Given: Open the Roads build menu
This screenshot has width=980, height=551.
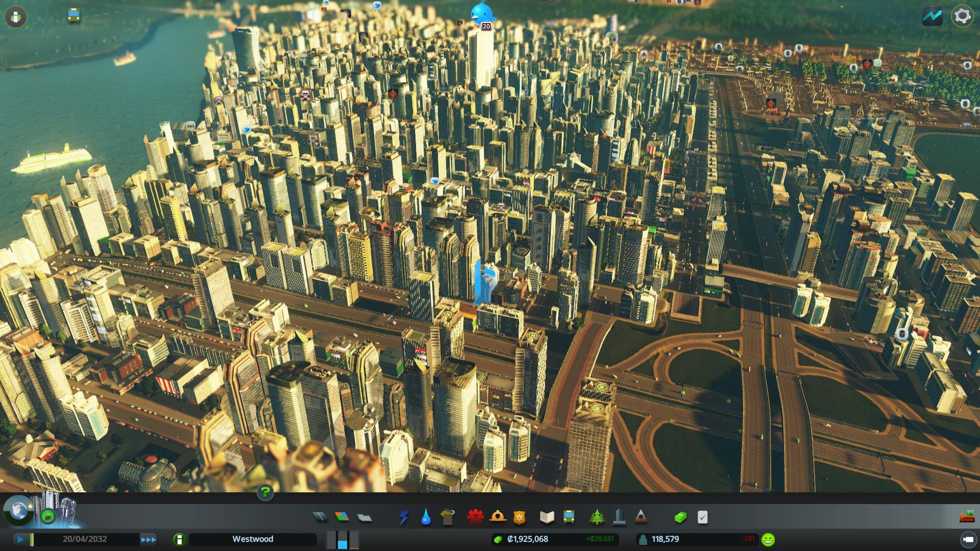Looking at the screenshot, I should coord(320,517).
